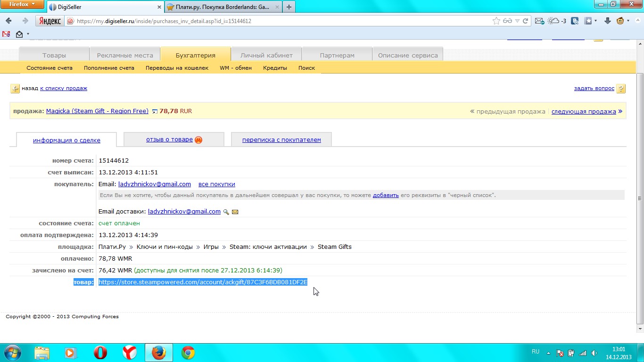
Task: Select Поиск submenu item
Action: [306, 68]
